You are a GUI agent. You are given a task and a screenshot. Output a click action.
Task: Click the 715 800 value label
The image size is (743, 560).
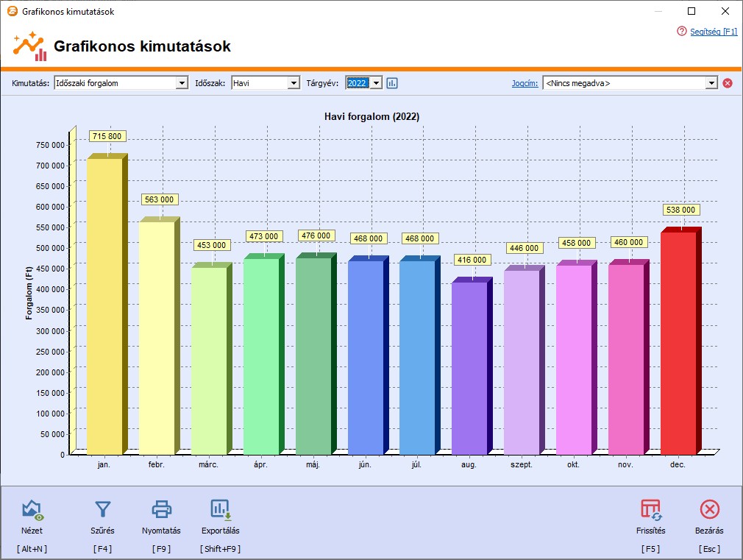coord(107,136)
